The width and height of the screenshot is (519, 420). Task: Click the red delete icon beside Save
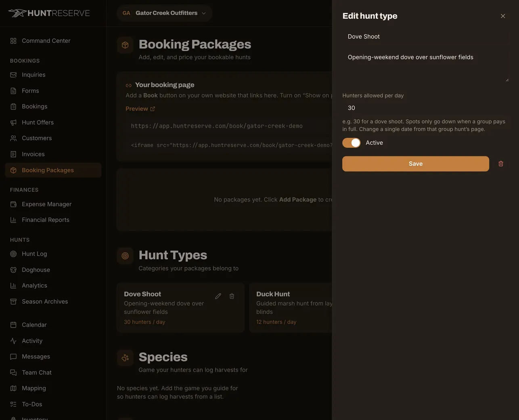point(501,164)
